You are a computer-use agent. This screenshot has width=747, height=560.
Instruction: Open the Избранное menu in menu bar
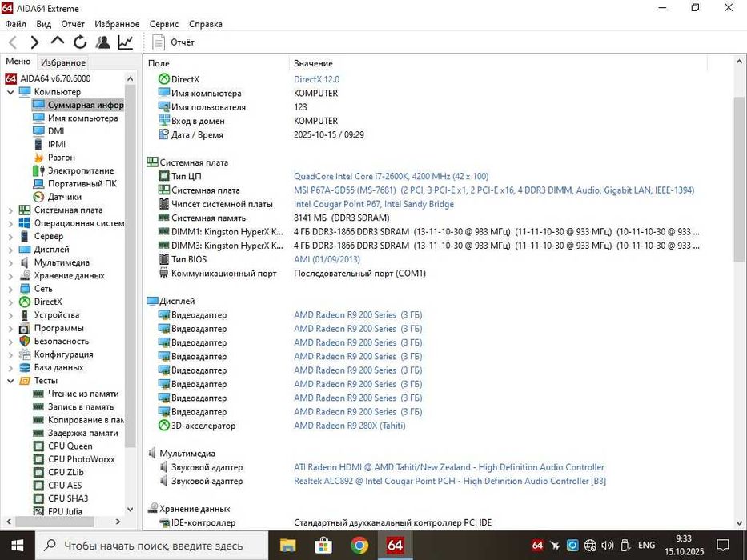click(117, 24)
